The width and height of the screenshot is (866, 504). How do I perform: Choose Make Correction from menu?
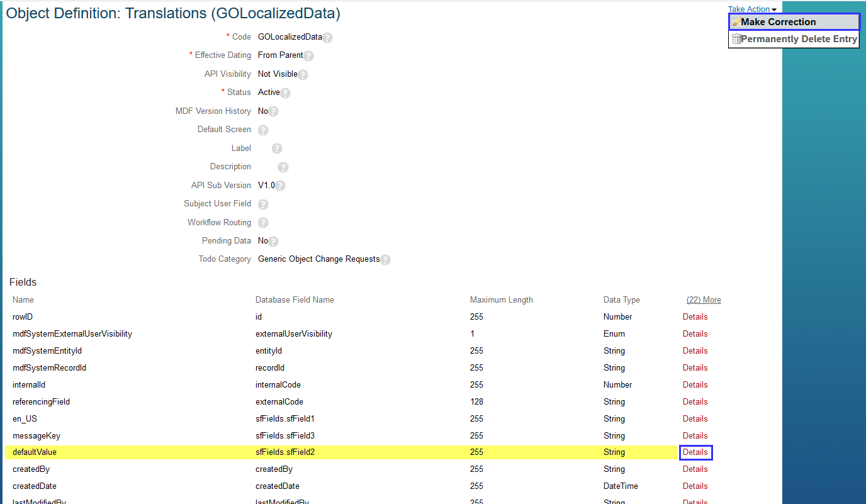[794, 22]
